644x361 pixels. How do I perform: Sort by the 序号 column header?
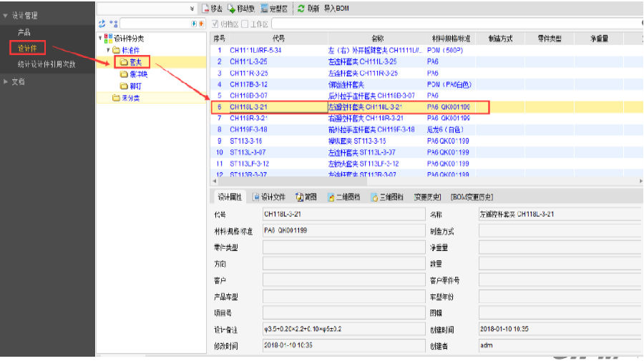point(220,39)
